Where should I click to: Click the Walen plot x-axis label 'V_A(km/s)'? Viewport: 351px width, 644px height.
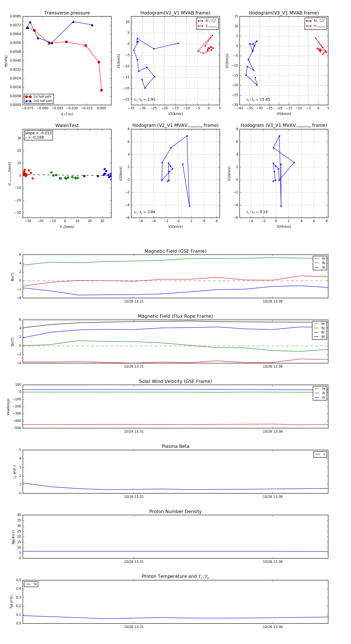[67, 227]
